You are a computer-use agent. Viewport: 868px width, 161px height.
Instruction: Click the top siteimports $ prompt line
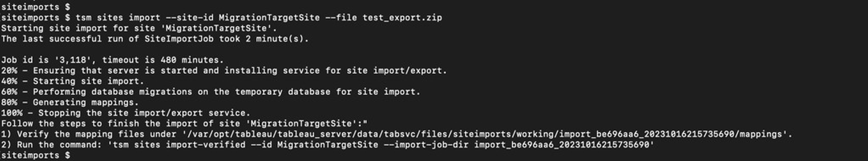tap(35, 7)
